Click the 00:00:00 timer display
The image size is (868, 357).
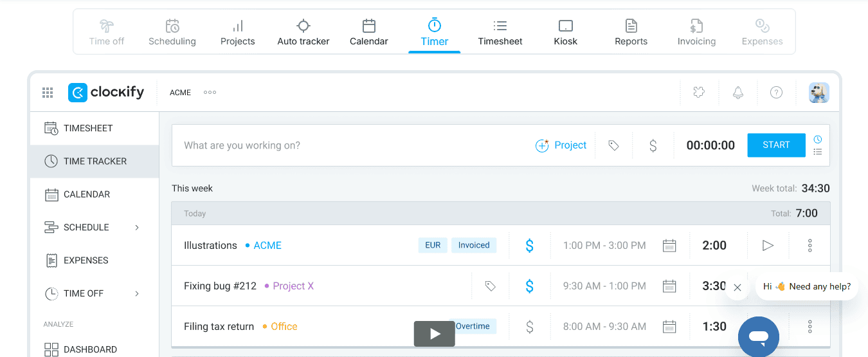tap(710, 145)
